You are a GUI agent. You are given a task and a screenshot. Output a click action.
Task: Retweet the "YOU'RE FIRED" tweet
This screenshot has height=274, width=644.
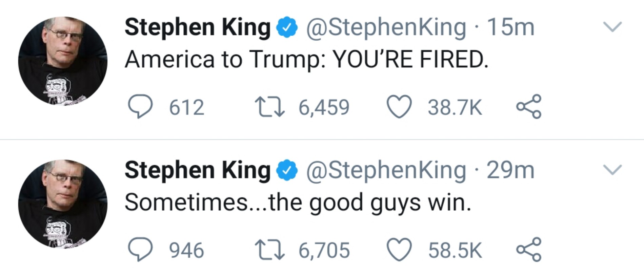point(270,107)
